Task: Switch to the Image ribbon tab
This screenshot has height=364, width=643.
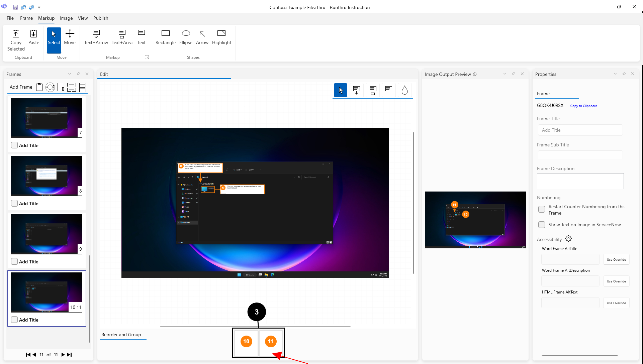Action: coord(66,18)
